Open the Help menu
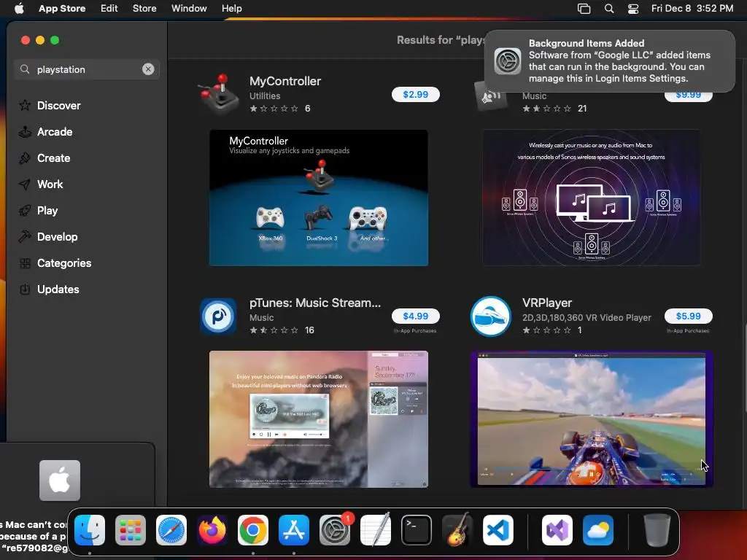 pyautogui.click(x=231, y=8)
